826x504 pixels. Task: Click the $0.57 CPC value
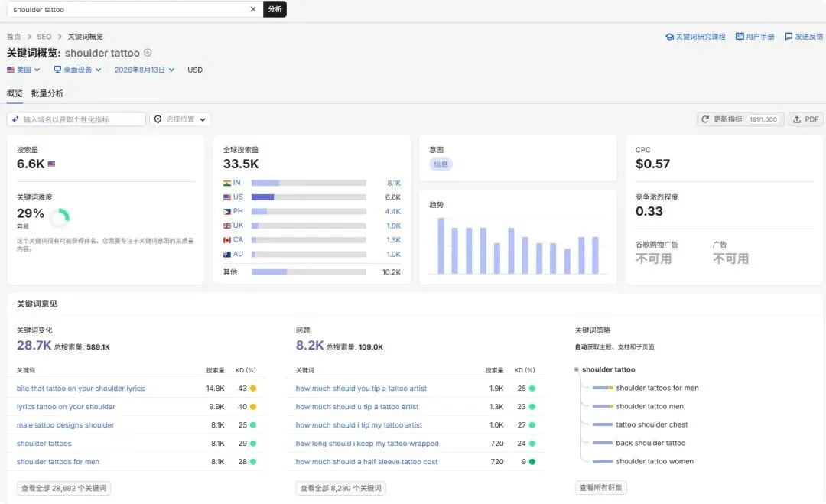coord(652,164)
